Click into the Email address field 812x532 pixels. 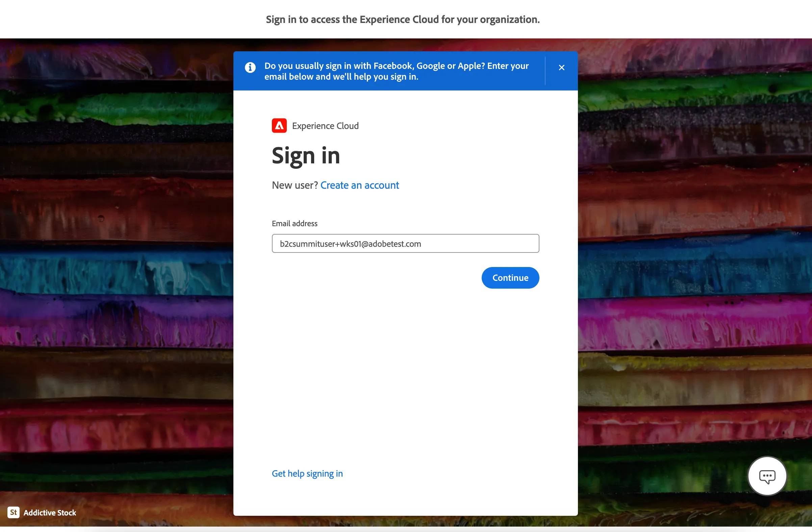point(405,243)
